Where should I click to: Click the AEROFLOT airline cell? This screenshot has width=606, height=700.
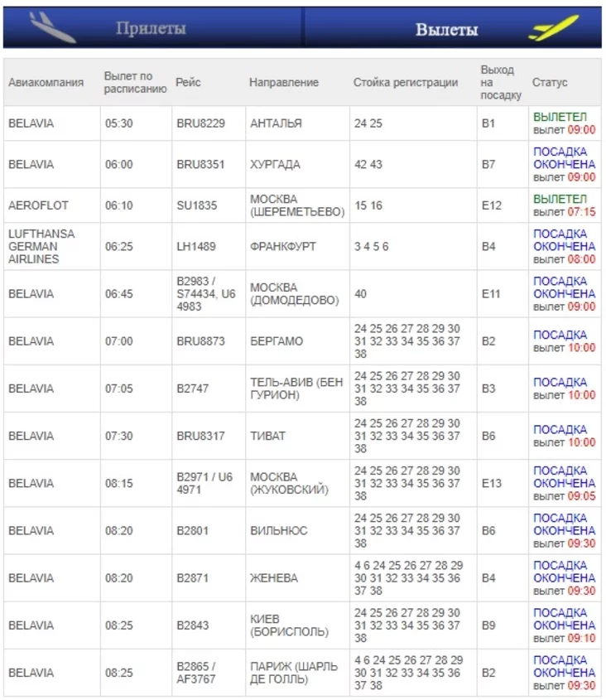pos(38,205)
